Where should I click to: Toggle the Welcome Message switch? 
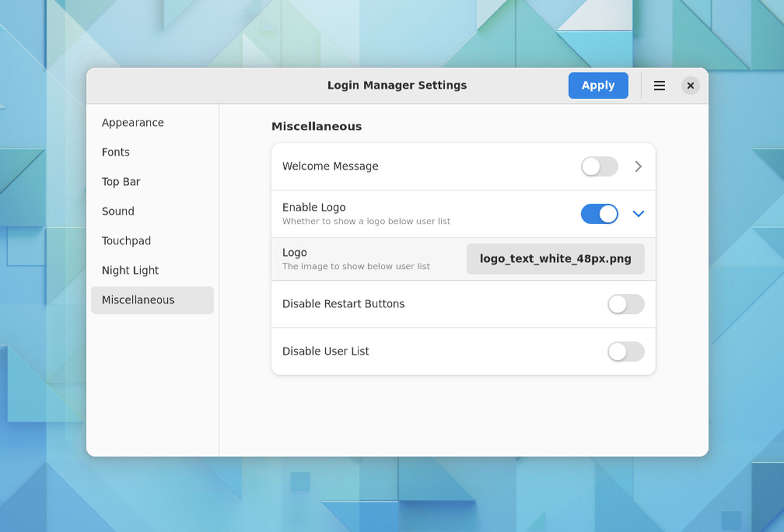(600, 167)
